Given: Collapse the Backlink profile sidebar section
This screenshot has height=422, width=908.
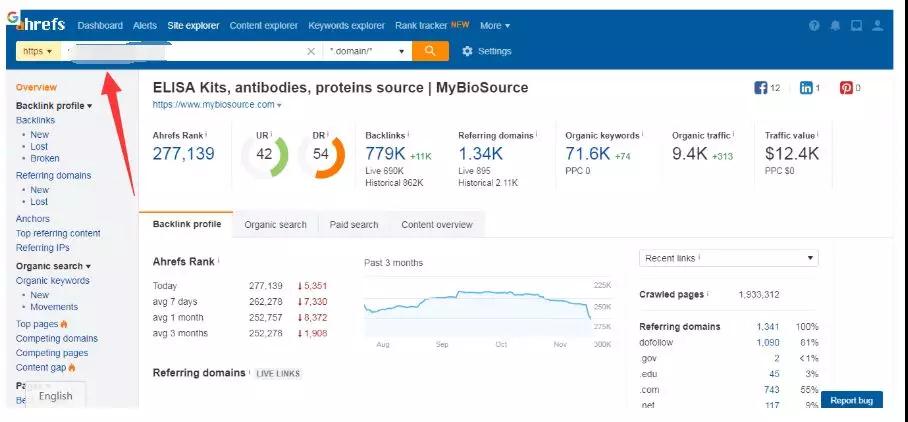Looking at the screenshot, I should tap(54, 105).
